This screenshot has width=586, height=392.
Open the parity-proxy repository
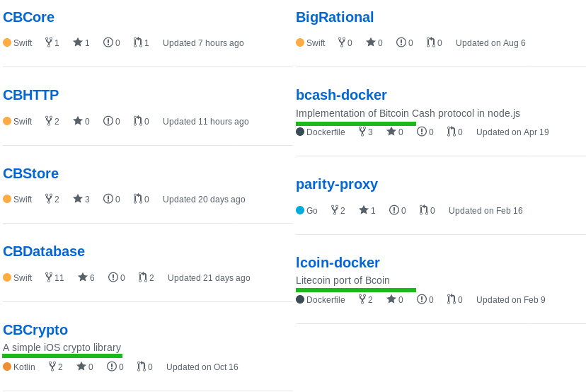pyautogui.click(x=337, y=184)
